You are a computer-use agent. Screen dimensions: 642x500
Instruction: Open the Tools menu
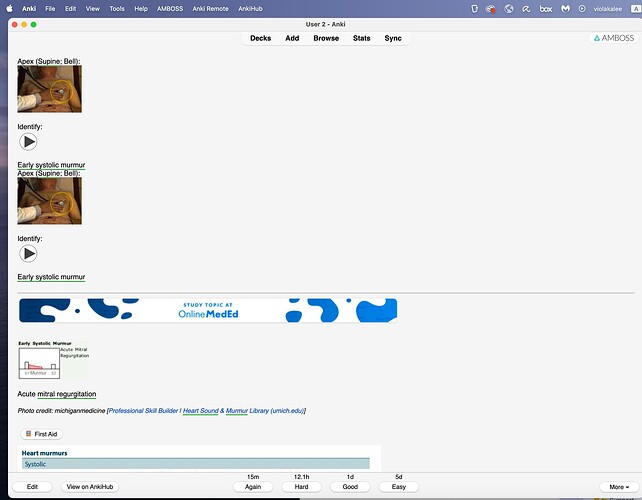(x=117, y=8)
